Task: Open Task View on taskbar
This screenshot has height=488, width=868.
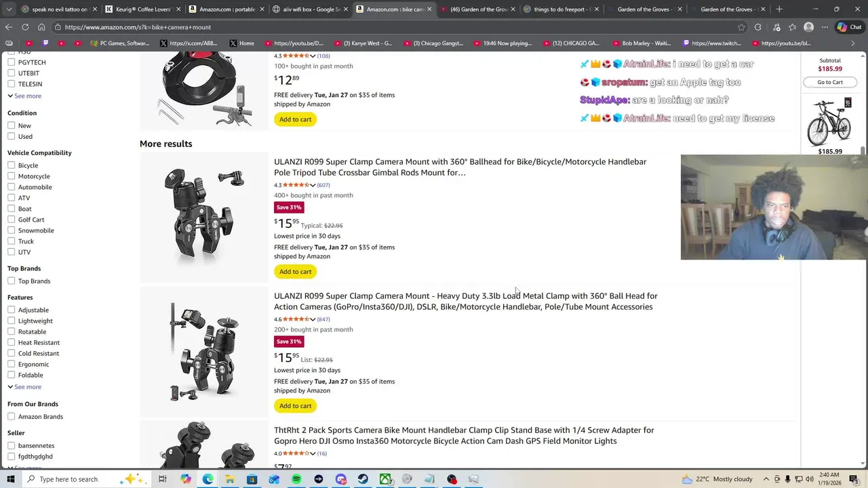Action: pos(163,479)
